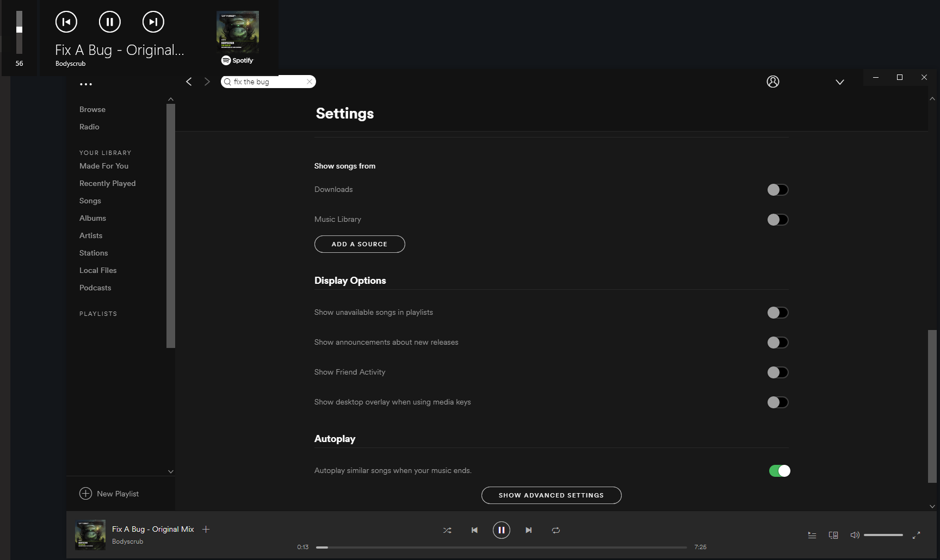Open the Connect to a device panel
This screenshot has width=940, height=560.
(833, 535)
